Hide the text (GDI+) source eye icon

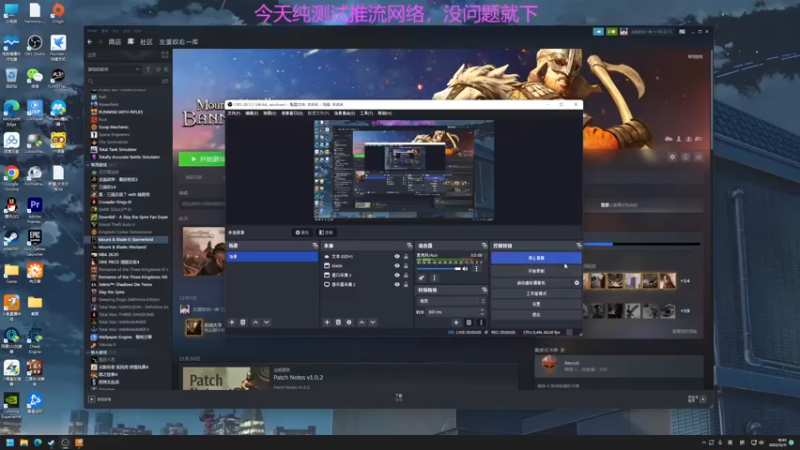[x=397, y=257]
